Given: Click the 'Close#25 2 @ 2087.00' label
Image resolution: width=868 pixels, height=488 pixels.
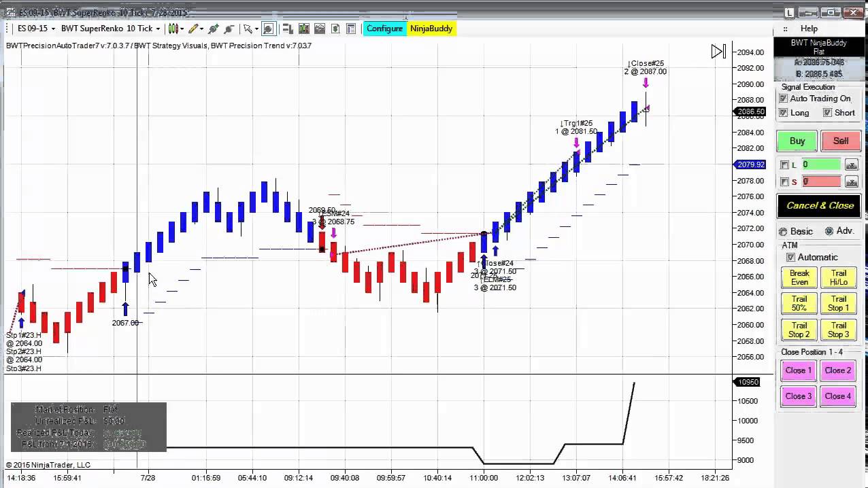Looking at the screenshot, I should click(x=646, y=67).
